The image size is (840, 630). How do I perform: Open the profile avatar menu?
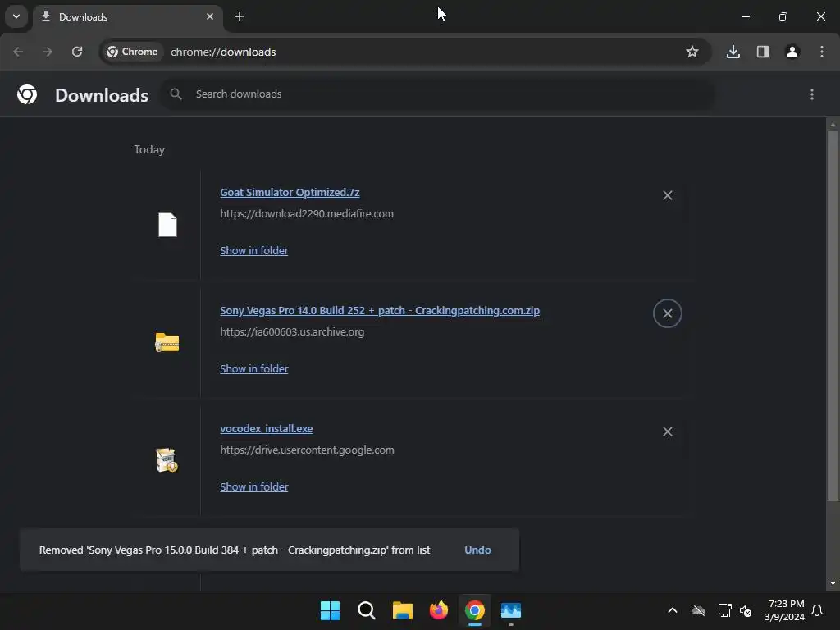click(792, 52)
